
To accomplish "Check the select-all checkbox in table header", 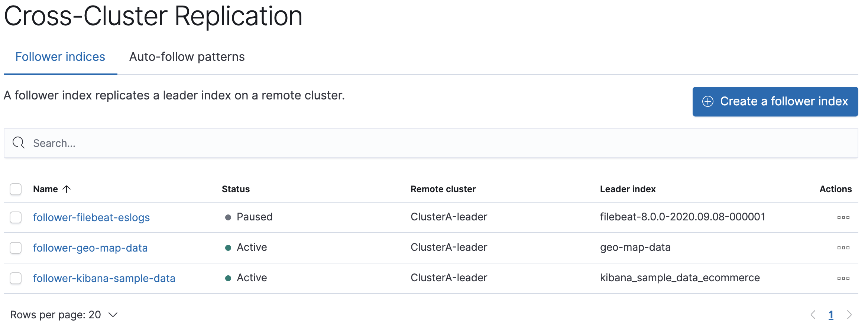I will coord(15,189).
